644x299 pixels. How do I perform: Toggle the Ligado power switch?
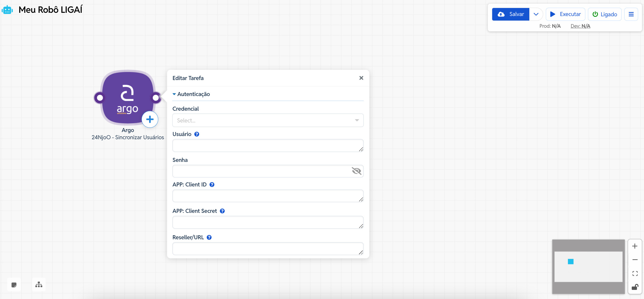pos(605,14)
